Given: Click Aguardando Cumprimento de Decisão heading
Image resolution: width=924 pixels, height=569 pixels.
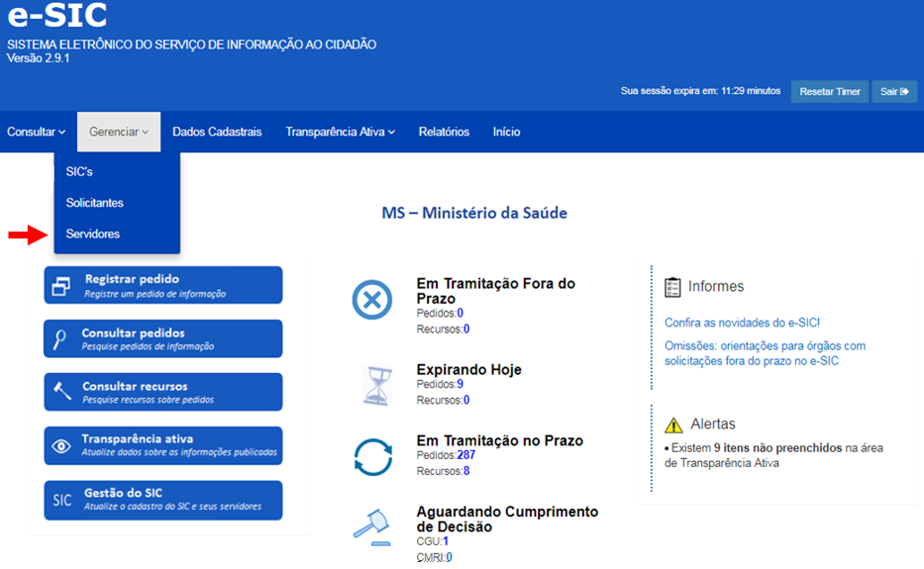Looking at the screenshot, I should [x=507, y=519].
